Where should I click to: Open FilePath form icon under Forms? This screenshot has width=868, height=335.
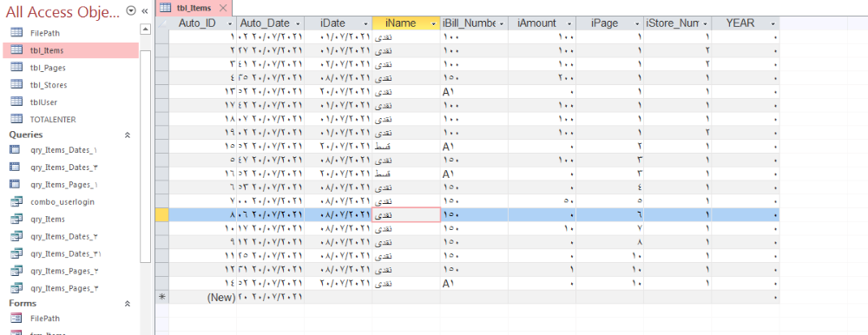coord(16,319)
